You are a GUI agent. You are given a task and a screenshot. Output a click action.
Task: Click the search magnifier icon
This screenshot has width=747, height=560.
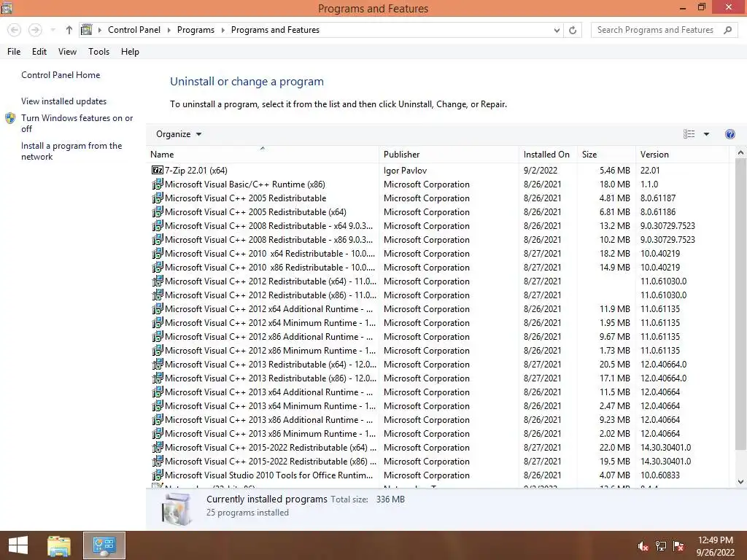point(727,30)
